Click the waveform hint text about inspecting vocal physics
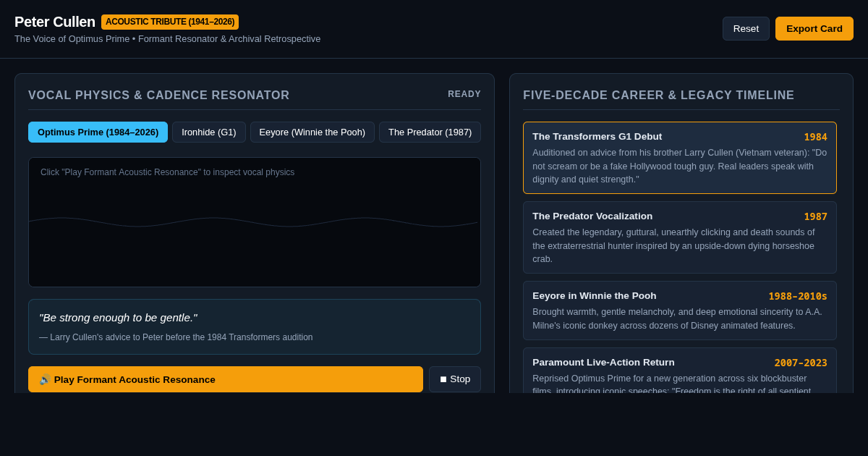The width and height of the screenshot is (868, 456). 168,172
